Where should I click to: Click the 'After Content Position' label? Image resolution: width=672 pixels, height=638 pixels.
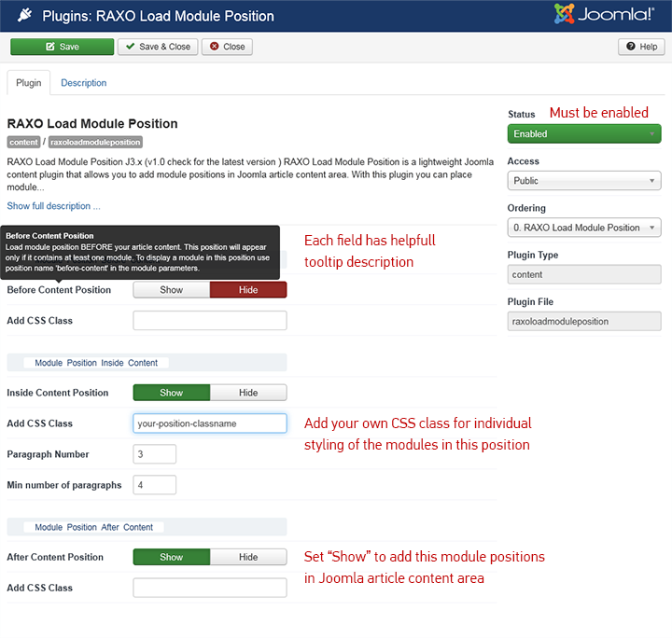(x=55, y=557)
